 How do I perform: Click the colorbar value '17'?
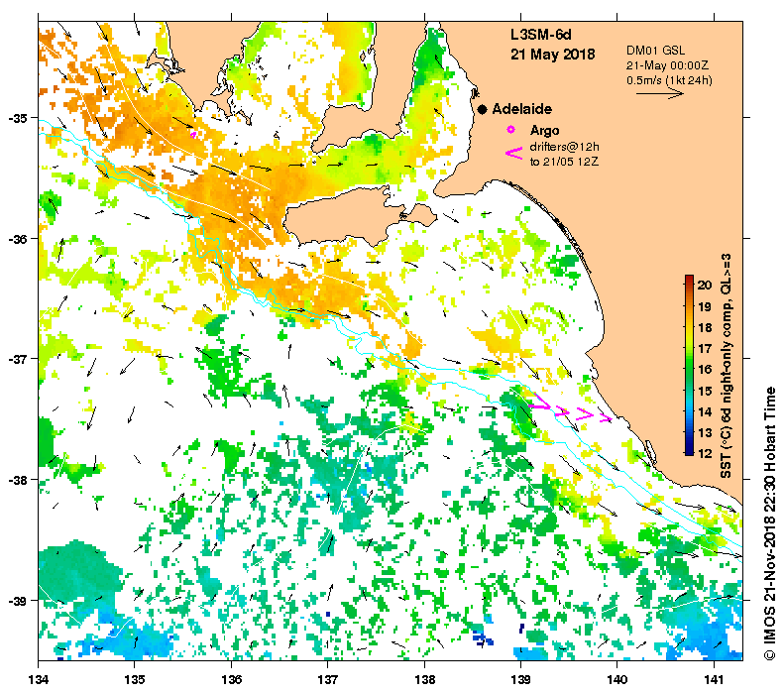click(704, 348)
